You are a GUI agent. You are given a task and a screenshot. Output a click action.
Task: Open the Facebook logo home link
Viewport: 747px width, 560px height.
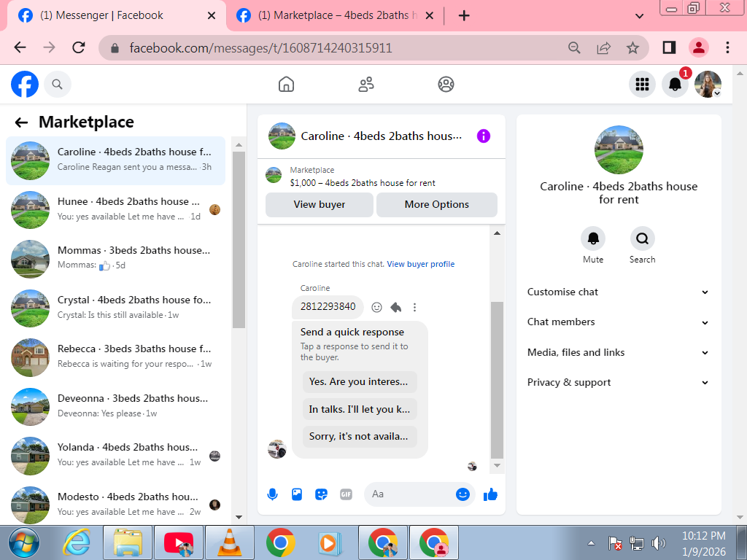[25, 85]
